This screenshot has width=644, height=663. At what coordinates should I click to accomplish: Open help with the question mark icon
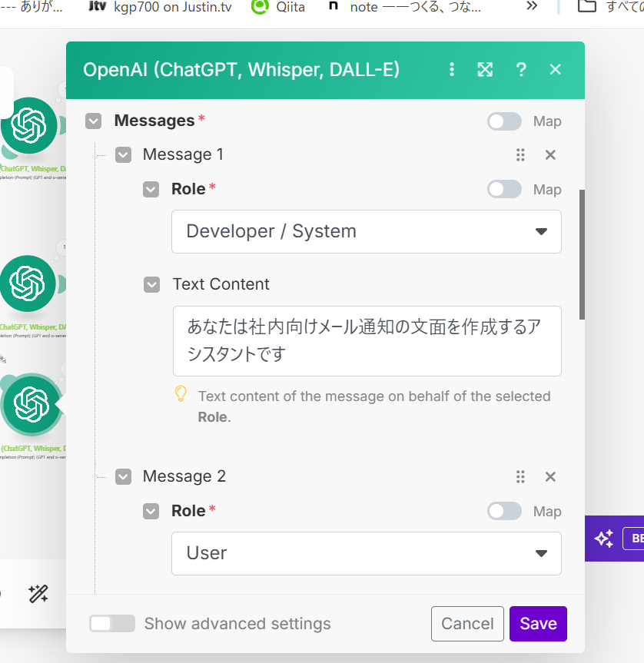click(521, 69)
